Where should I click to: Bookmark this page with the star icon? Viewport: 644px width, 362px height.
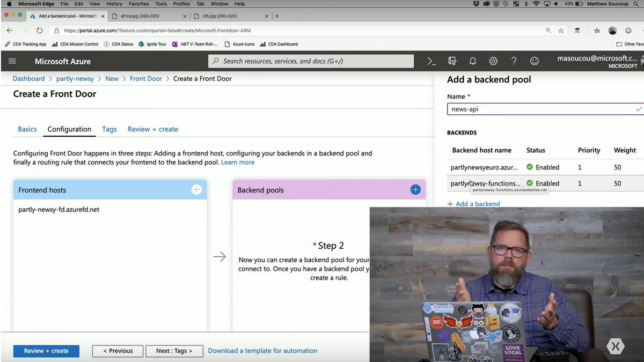(x=561, y=31)
